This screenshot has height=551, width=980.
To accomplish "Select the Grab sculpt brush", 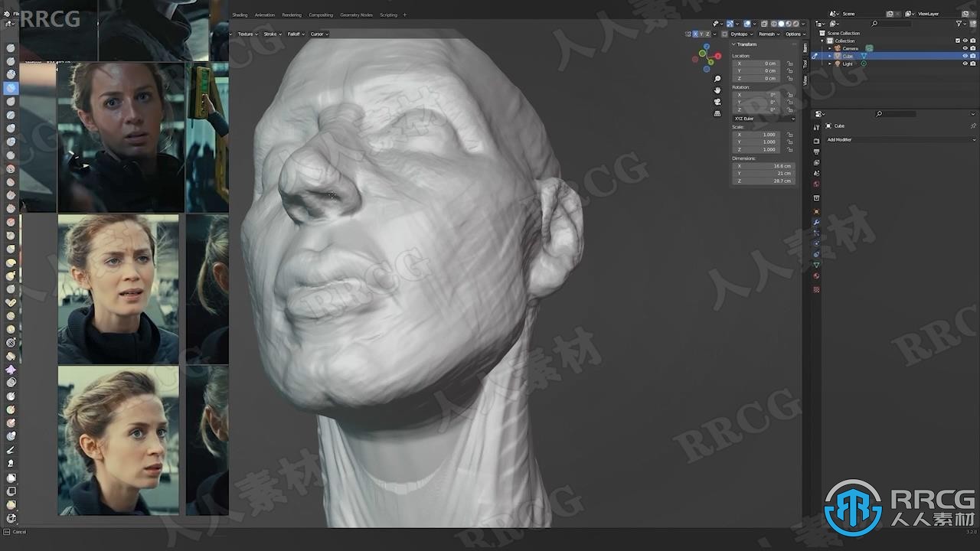I will tap(11, 249).
